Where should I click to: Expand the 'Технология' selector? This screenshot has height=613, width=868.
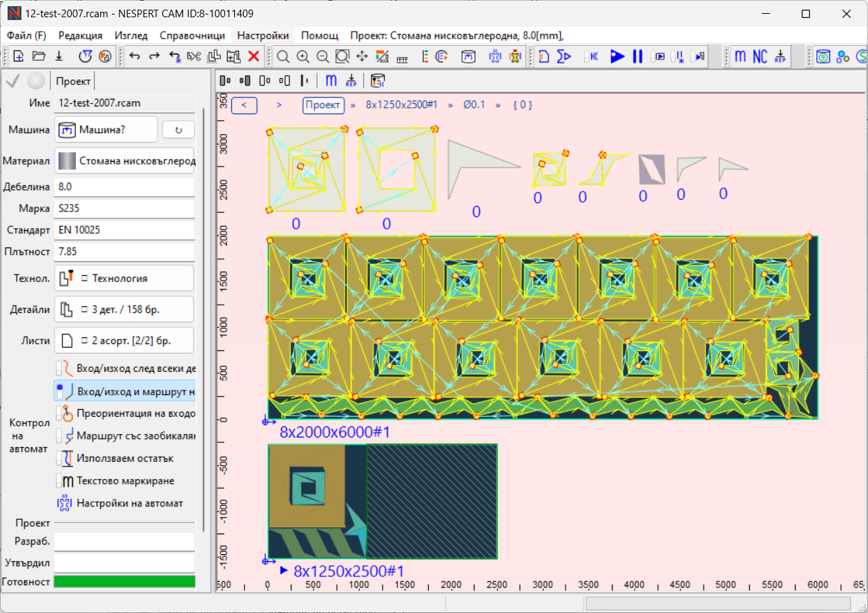[x=124, y=279]
